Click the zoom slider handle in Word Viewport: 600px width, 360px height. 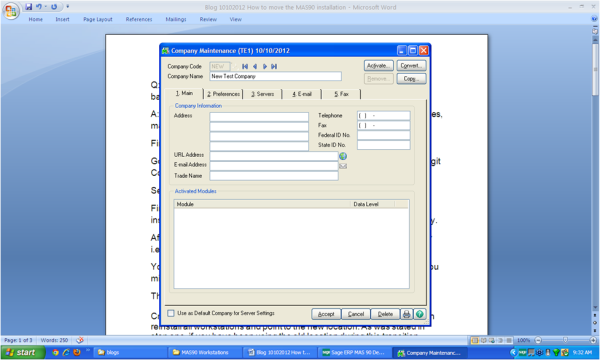566,340
